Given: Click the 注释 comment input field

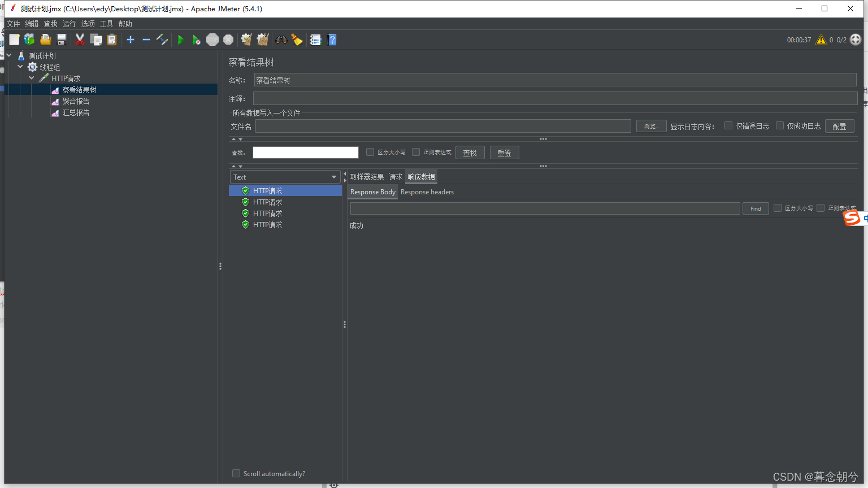Looking at the screenshot, I should pos(555,98).
